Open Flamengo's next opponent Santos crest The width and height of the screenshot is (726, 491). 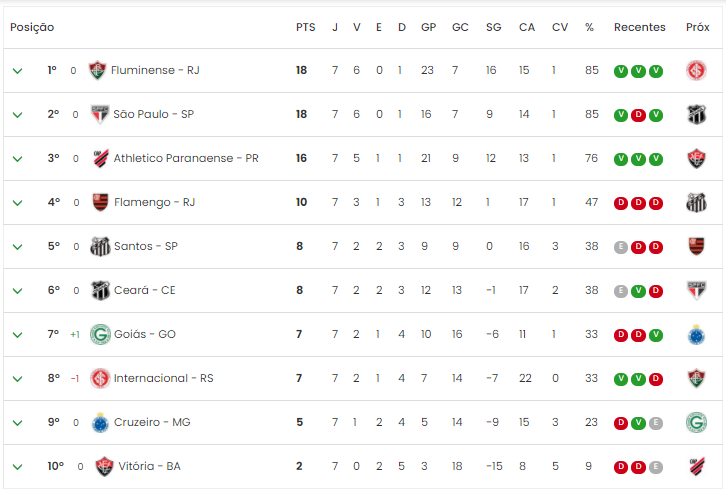tap(696, 202)
